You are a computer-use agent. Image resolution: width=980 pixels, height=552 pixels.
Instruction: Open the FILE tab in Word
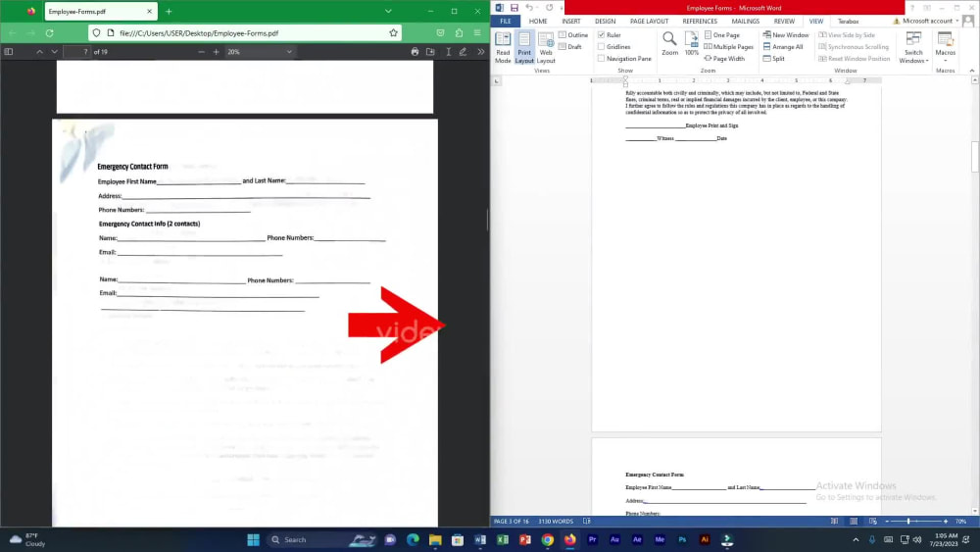(x=506, y=22)
